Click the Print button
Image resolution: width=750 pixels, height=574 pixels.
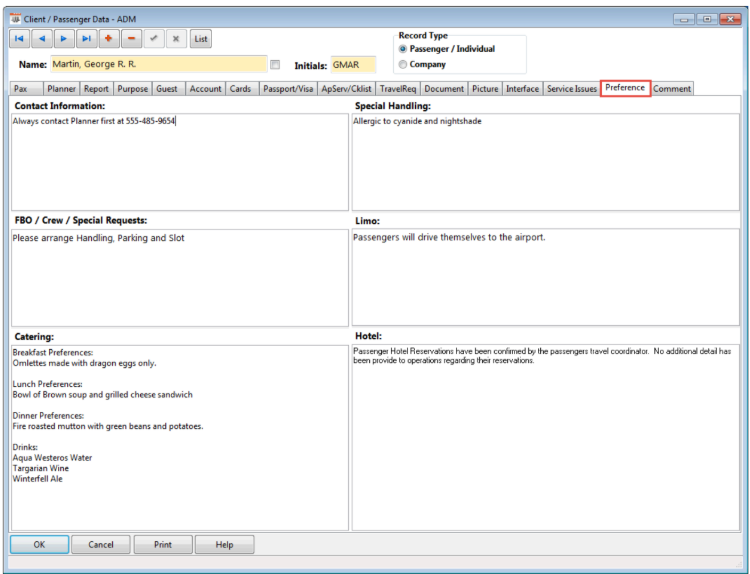[162, 545]
